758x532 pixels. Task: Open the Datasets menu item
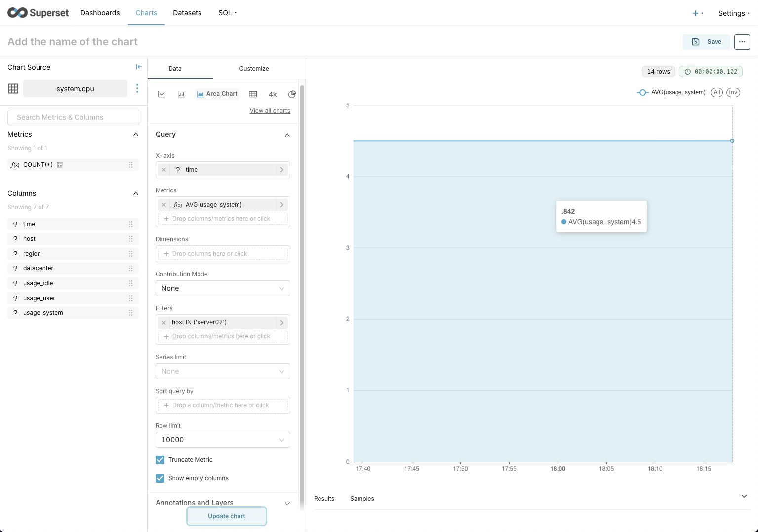point(187,13)
